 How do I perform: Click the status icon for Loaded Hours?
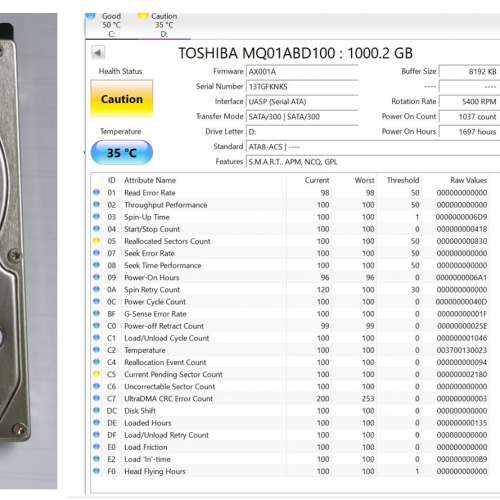[x=97, y=422]
